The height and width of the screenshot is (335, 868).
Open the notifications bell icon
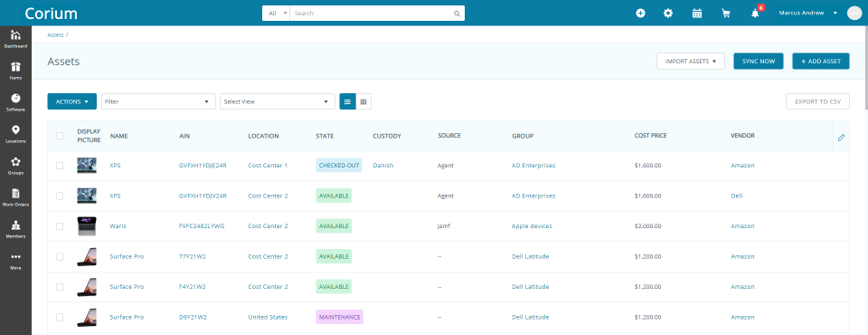click(755, 14)
